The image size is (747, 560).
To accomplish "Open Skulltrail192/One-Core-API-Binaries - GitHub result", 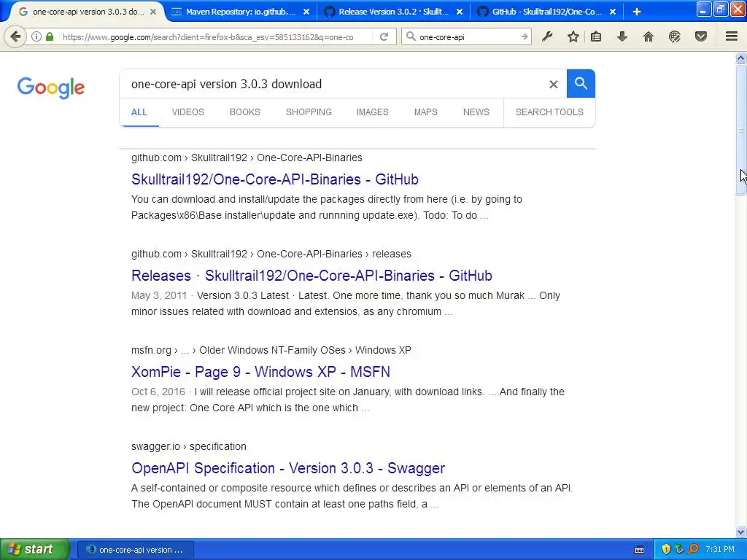I will tap(275, 179).
